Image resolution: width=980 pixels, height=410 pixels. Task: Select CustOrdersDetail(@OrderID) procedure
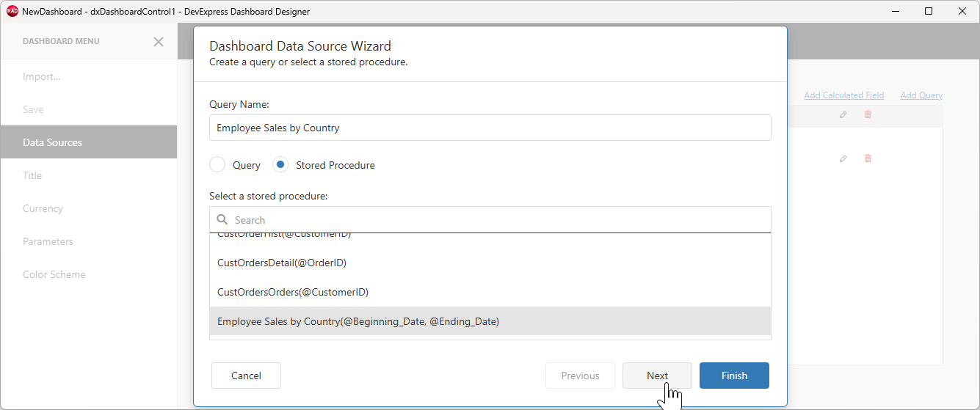[x=490, y=263]
